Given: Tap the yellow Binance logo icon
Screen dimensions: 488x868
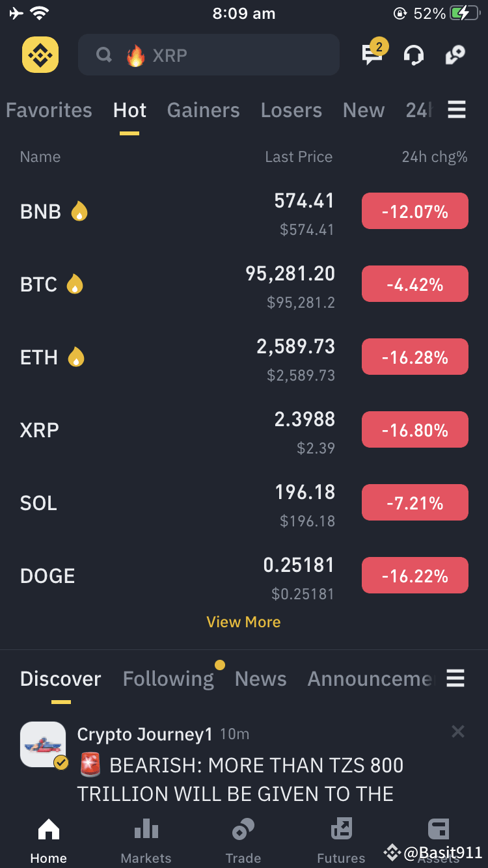Looking at the screenshot, I should 40,55.
